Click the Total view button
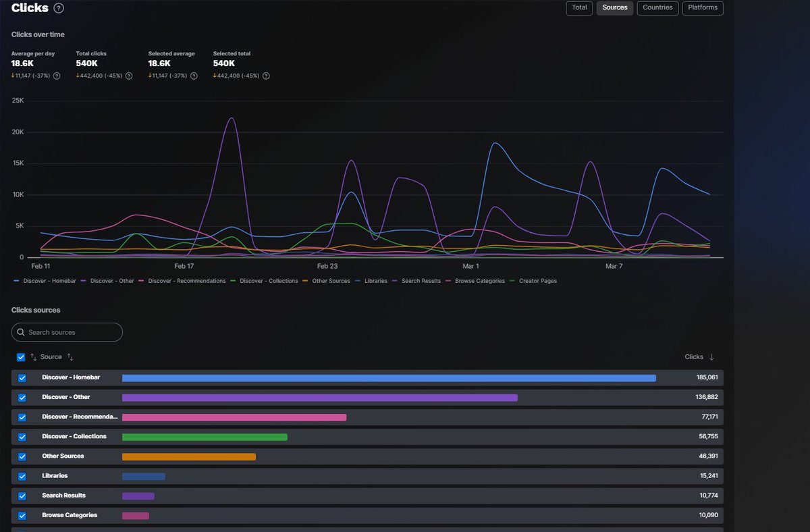The width and height of the screenshot is (810, 532). [578, 7]
